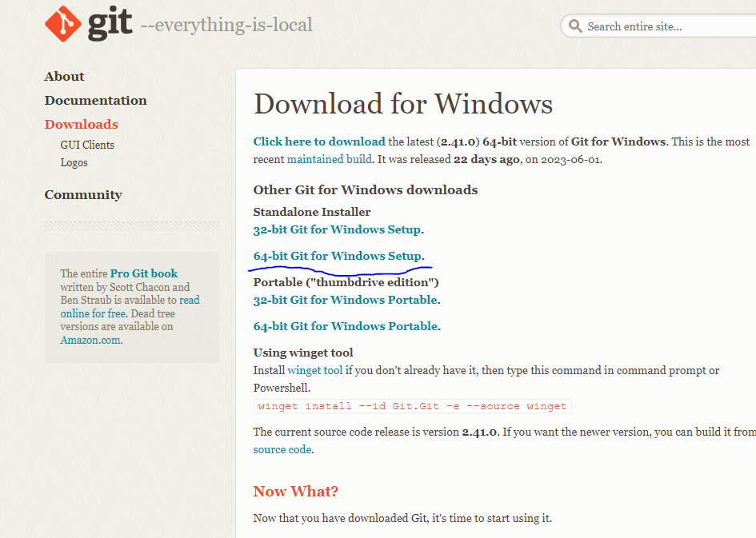Open the 'source code' link
756x538 pixels.
(x=282, y=449)
